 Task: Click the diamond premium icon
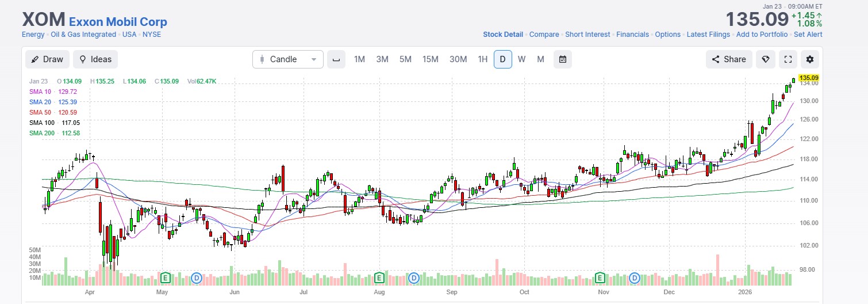(x=765, y=59)
